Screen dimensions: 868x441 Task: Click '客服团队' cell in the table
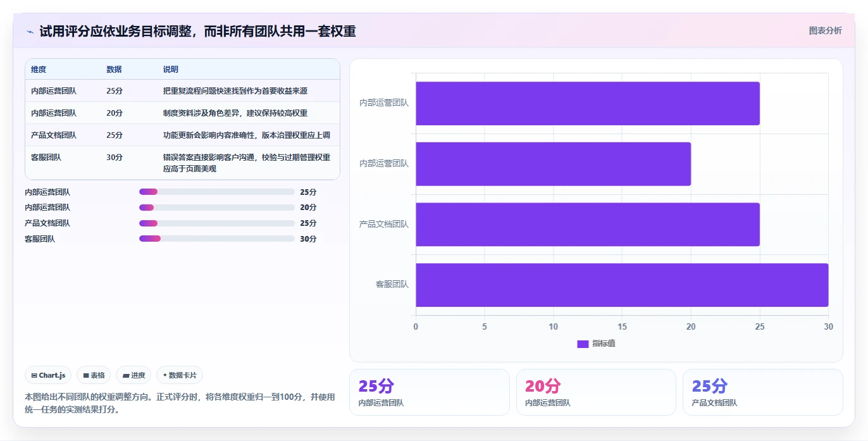(x=46, y=158)
